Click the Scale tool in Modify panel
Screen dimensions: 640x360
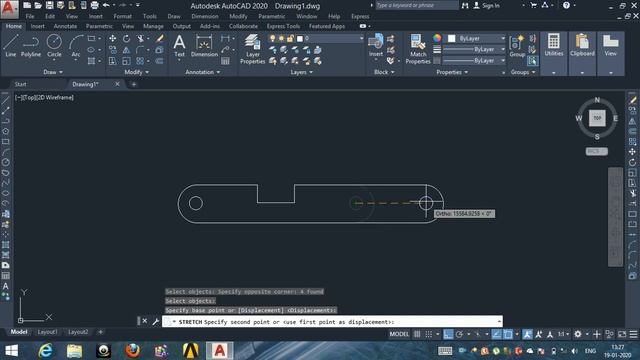[x=127, y=61]
